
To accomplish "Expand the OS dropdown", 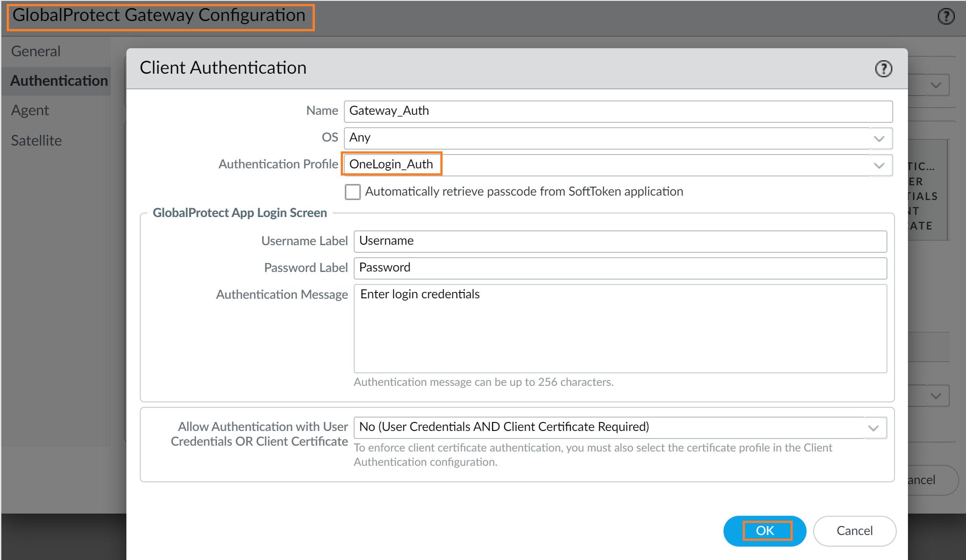I will (879, 138).
